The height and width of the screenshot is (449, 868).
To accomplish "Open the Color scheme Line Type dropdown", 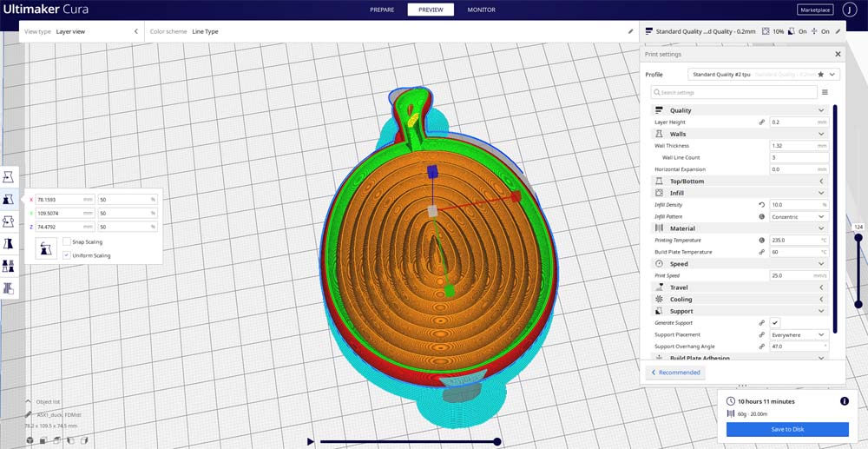I will pos(391,31).
